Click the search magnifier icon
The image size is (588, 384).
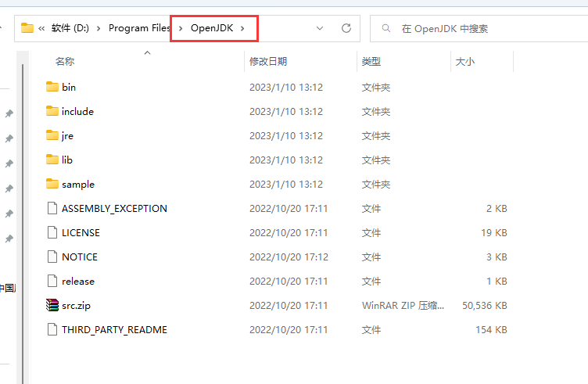coord(386,28)
